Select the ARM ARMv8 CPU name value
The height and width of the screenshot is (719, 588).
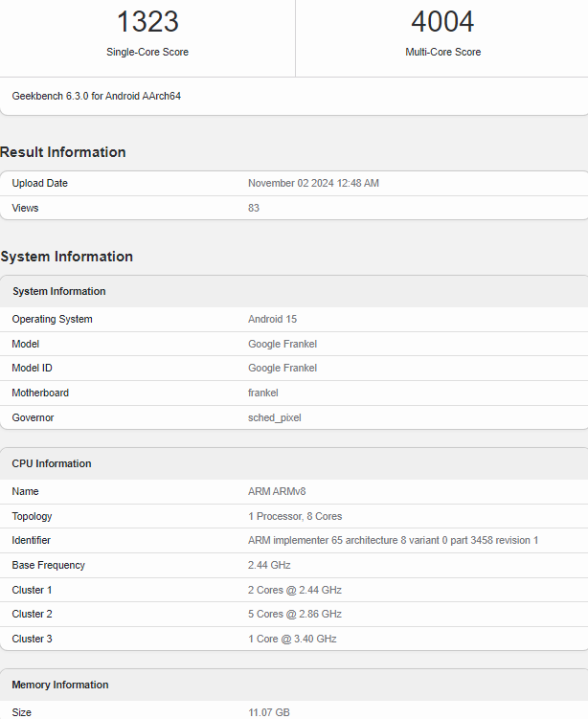[x=277, y=491]
